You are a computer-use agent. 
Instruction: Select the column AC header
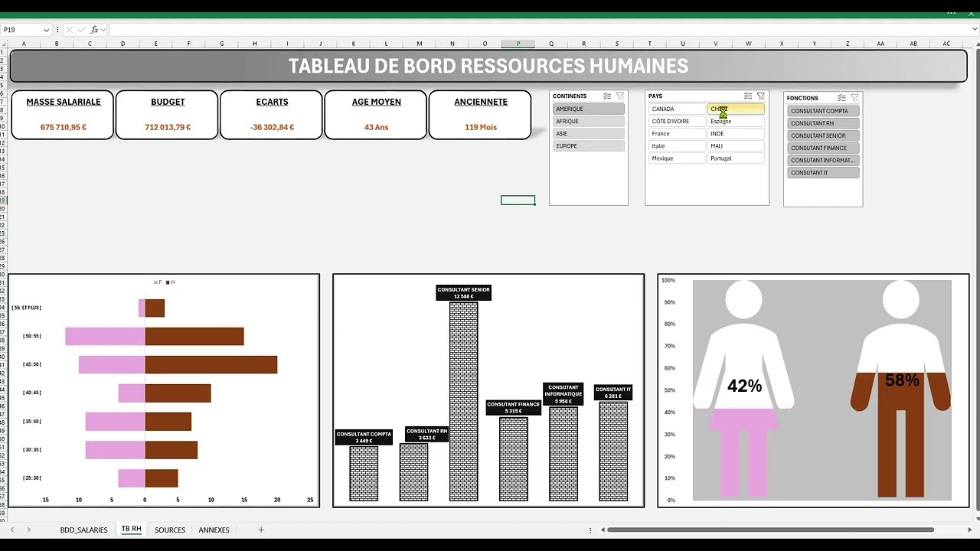tap(946, 44)
